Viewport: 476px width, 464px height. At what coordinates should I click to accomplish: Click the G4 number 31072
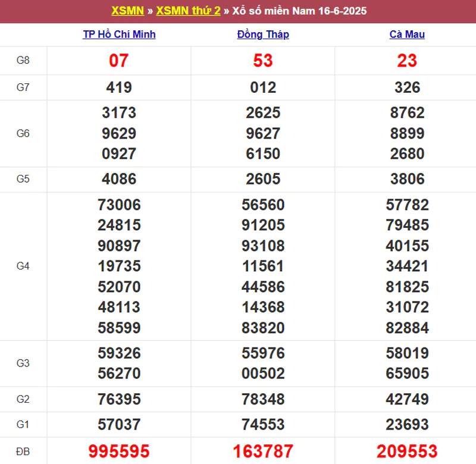407,307
